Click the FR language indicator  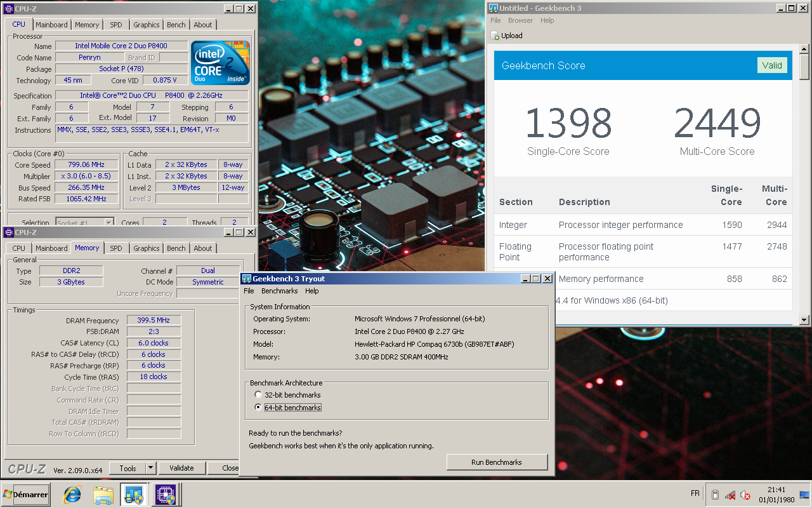[x=695, y=493]
